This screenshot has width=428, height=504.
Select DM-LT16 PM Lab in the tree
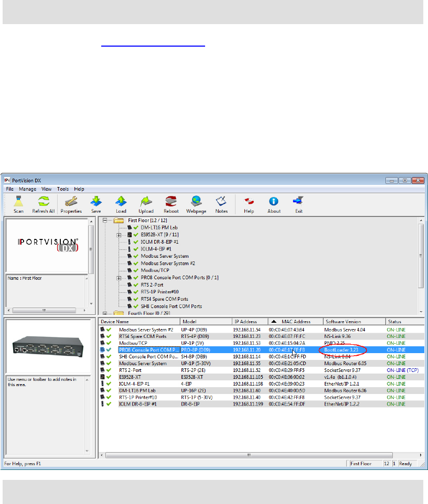159,227
